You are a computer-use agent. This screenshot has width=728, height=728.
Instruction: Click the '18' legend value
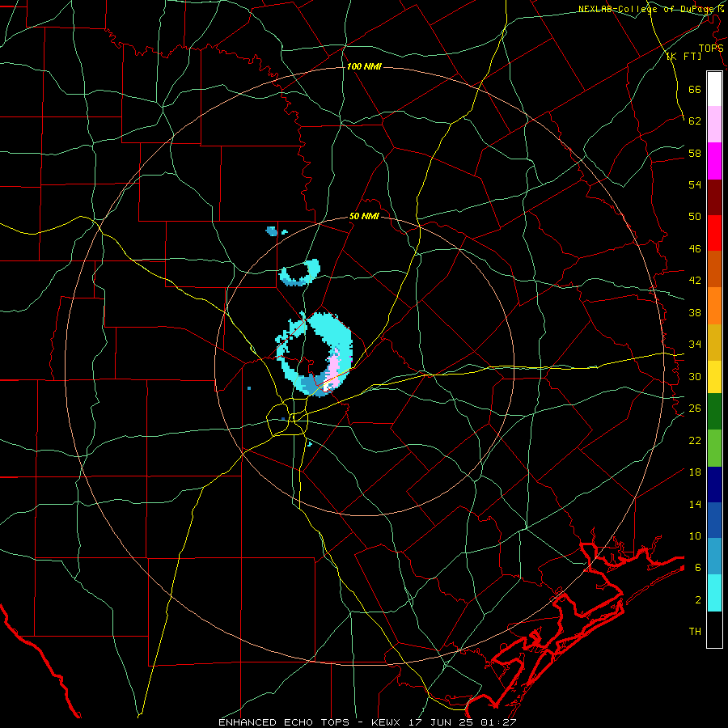695,472
